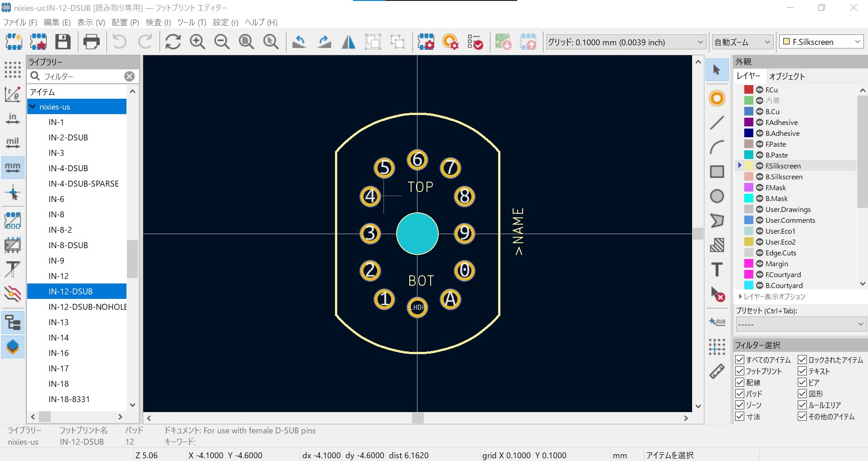Clear the library filter field
The width and height of the screenshot is (868, 461).
[130, 76]
